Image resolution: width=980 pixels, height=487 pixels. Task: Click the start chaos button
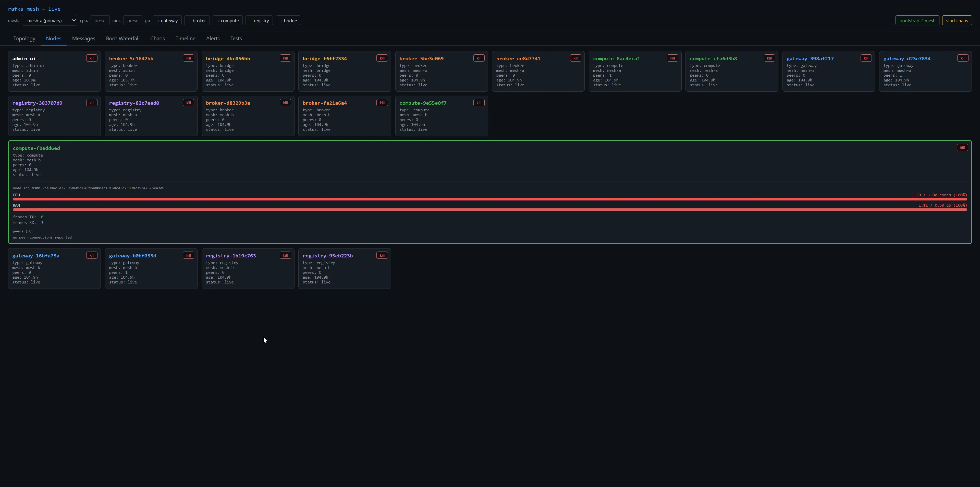[957, 21]
